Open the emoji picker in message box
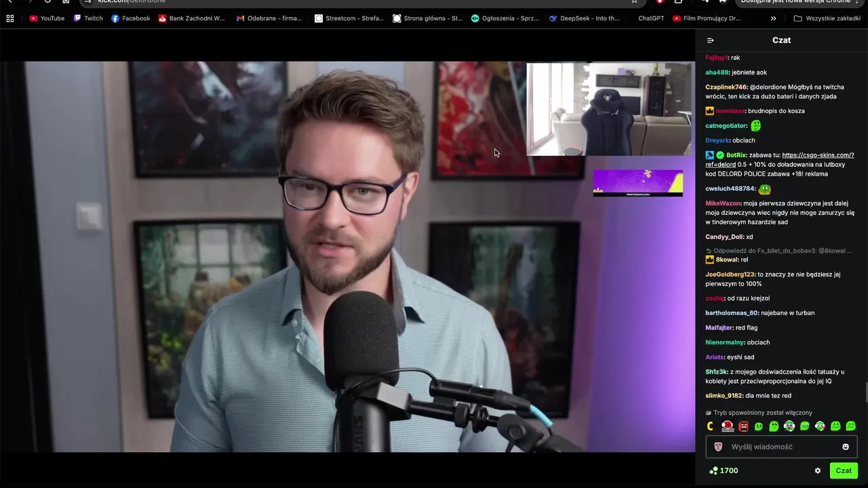This screenshot has width=868, height=488. (846, 447)
